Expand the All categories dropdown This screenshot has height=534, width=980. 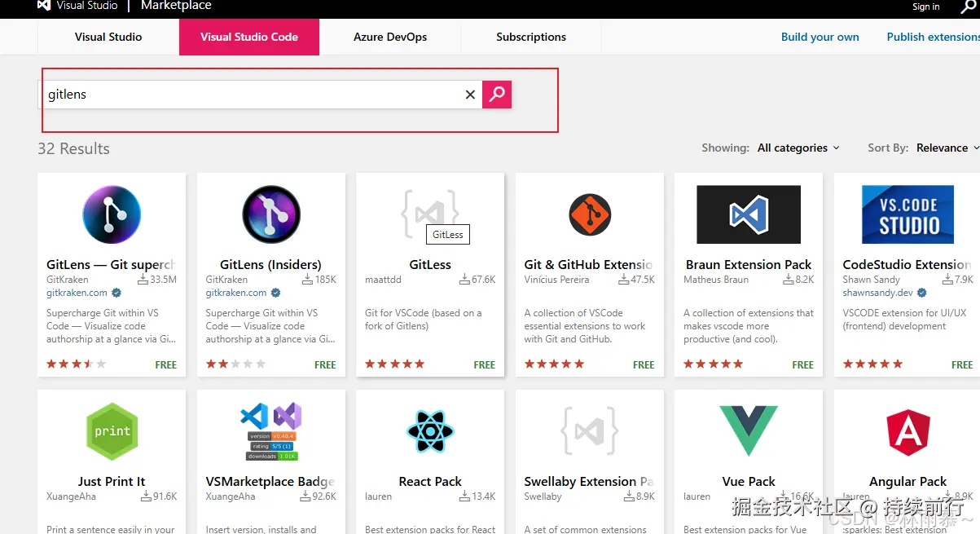tap(798, 148)
